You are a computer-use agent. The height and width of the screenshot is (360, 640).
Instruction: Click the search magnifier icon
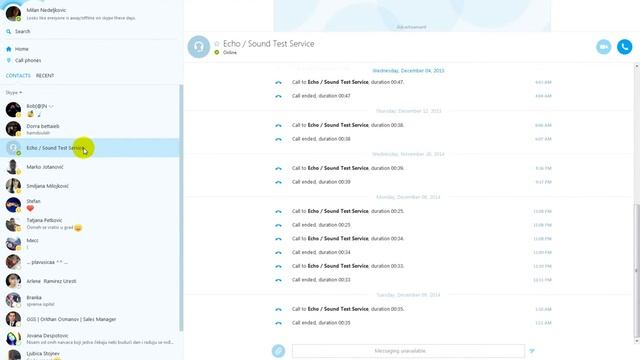click(x=9, y=31)
